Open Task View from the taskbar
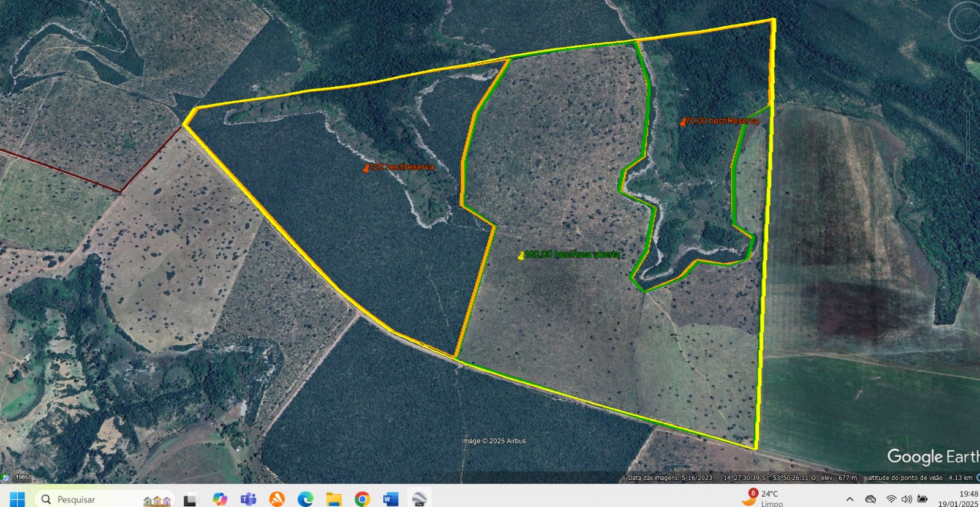This screenshot has width=980, height=507. pos(190,500)
